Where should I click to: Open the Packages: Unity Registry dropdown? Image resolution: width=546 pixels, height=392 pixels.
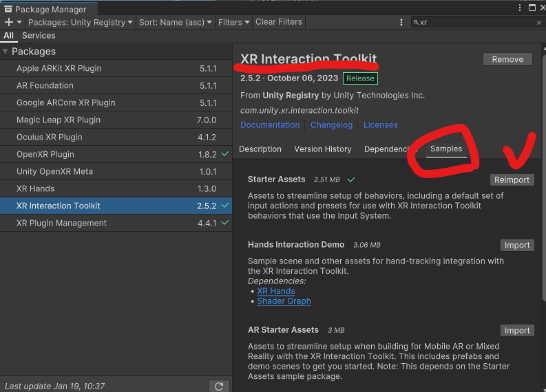click(80, 22)
